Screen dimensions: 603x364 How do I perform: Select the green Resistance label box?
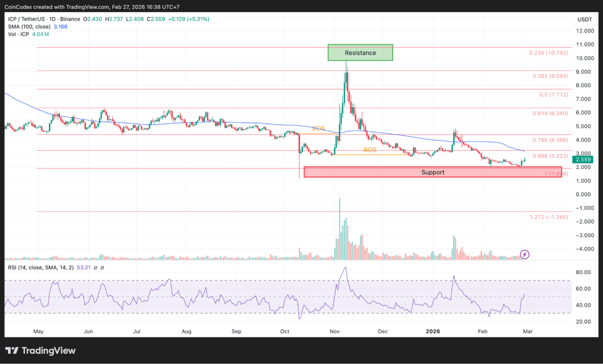(360, 53)
